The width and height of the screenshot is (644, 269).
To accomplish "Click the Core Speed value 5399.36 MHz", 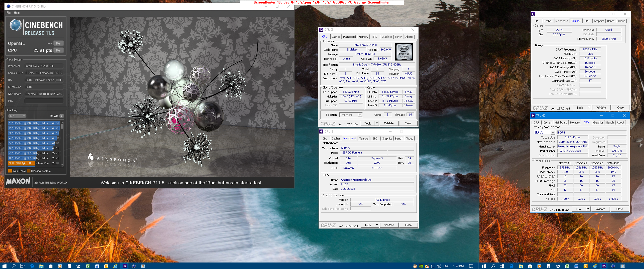I will point(351,92).
